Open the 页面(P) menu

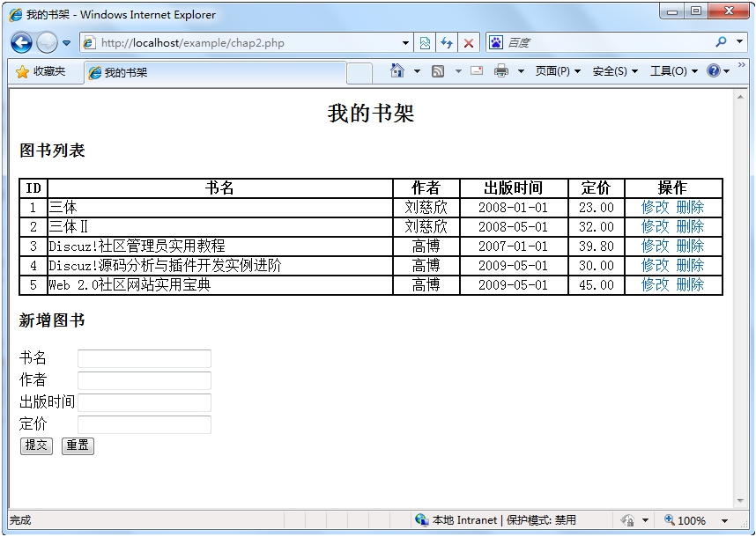click(558, 71)
